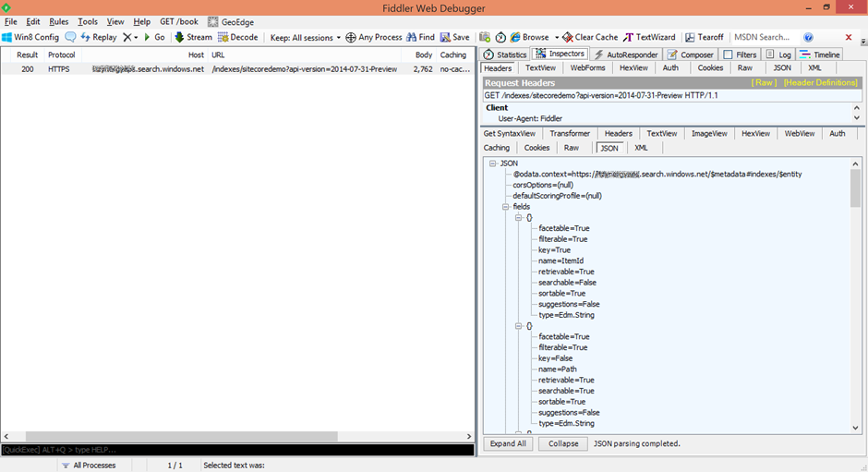Click the camera screenshot icon
This screenshot has height=472, width=868.
(485, 37)
